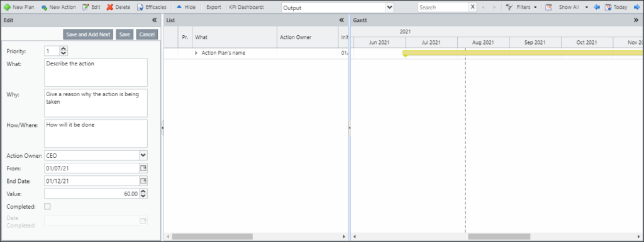Decrease Priority with the down spinner

(64, 53)
